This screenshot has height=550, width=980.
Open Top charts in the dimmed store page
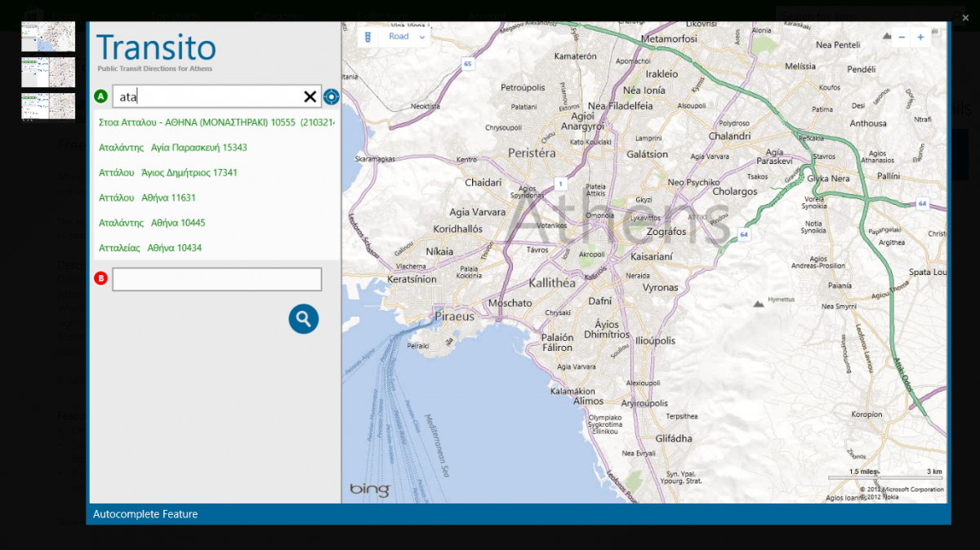coord(175,15)
